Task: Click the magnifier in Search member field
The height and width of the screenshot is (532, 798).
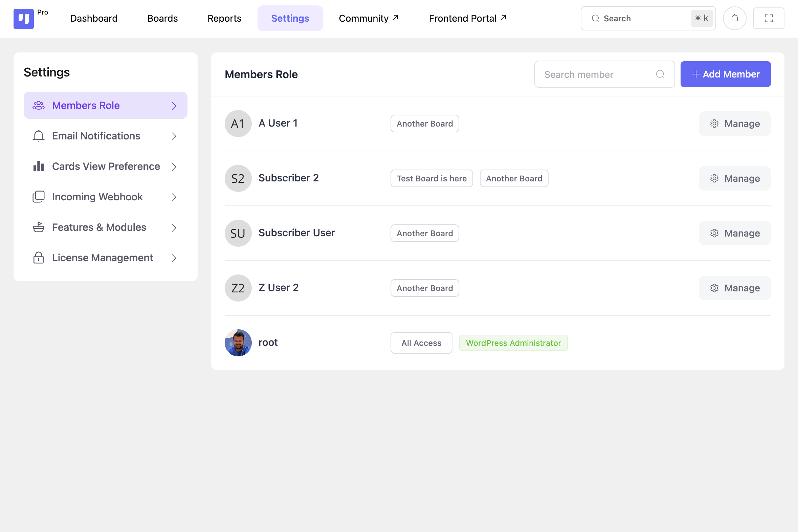Action: [x=660, y=74]
